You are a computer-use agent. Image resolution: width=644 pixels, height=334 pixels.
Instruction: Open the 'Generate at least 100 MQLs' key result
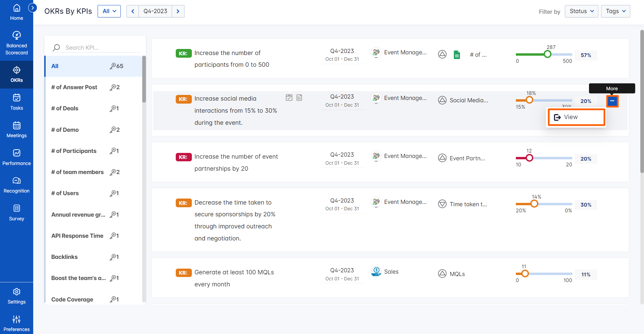tap(234, 272)
